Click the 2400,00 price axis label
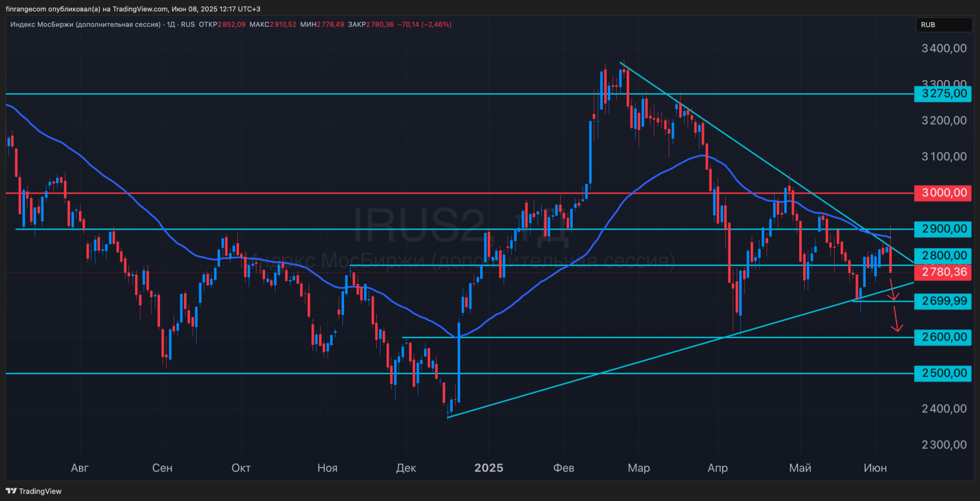This screenshot has width=980, height=501. click(944, 409)
